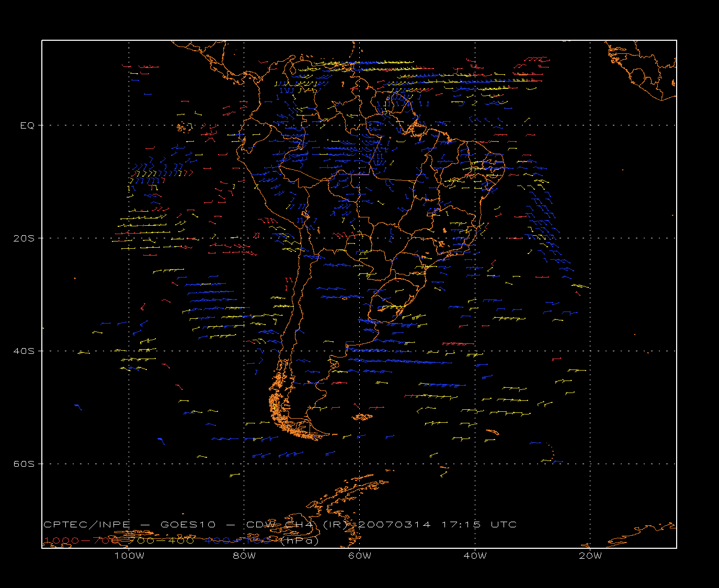
Task: Click the 20W longitude label
Action: 590,556
